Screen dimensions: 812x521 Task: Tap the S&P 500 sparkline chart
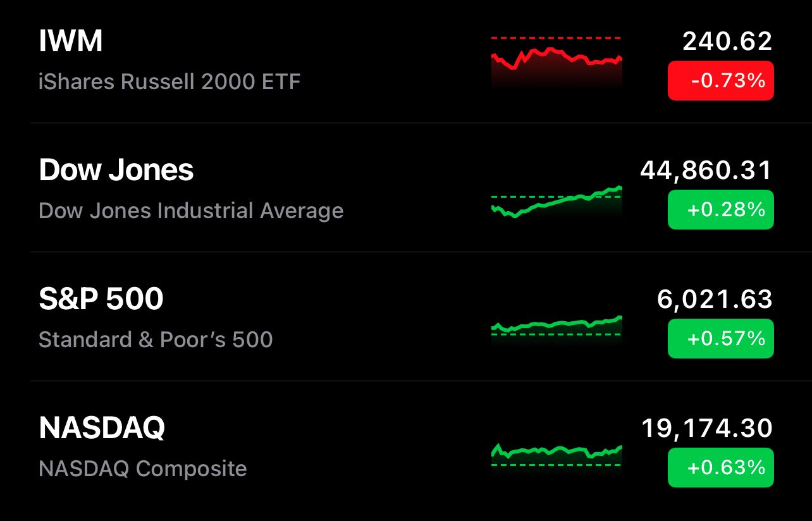click(557, 329)
